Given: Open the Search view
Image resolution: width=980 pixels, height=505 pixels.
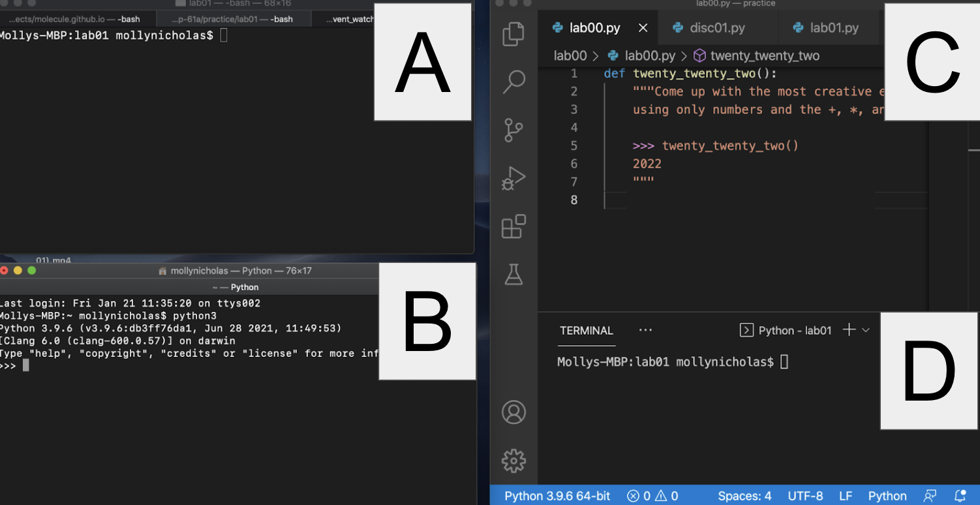Looking at the screenshot, I should click(514, 81).
